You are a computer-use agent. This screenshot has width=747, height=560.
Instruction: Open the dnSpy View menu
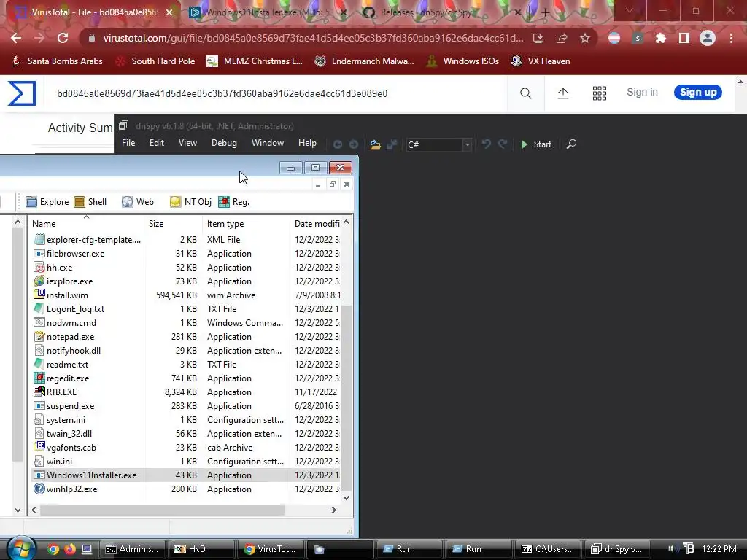[187, 143]
